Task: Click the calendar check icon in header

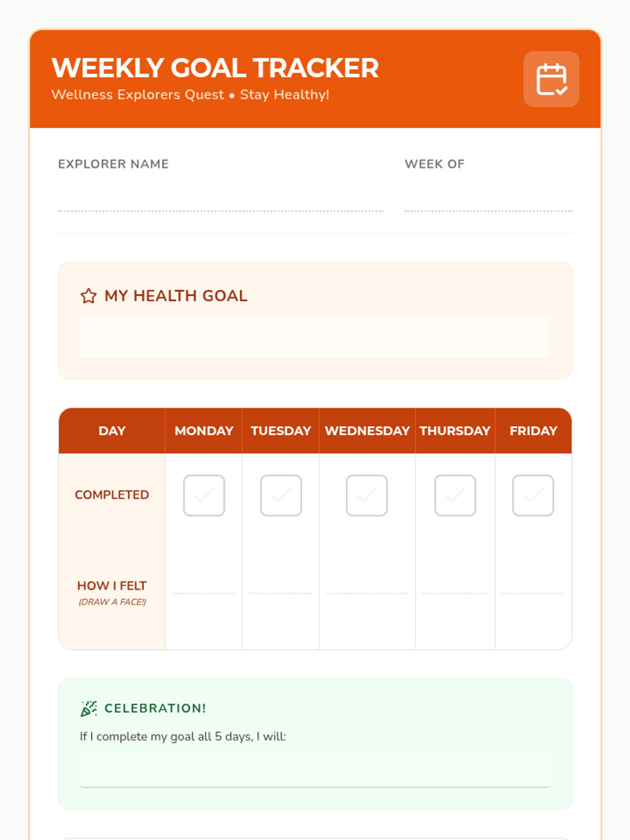Action: coord(551,79)
